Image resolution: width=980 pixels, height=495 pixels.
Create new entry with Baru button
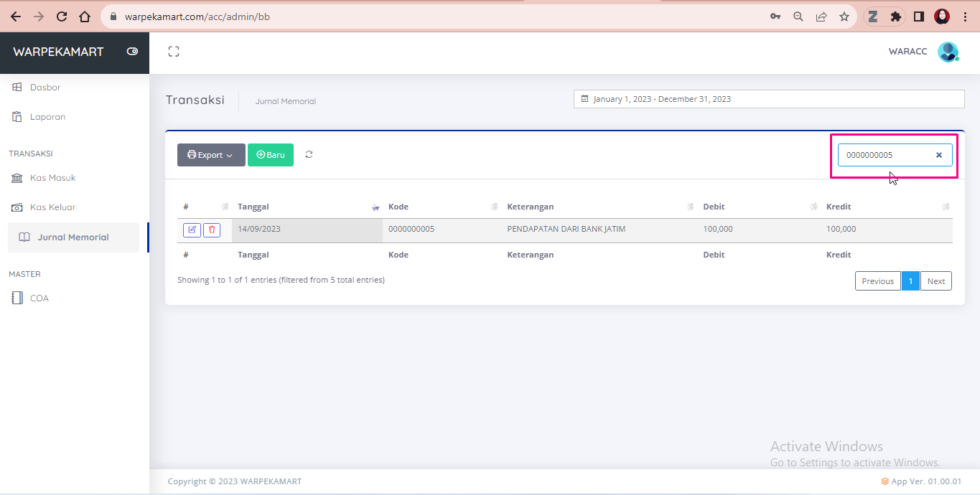pos(271,155)
